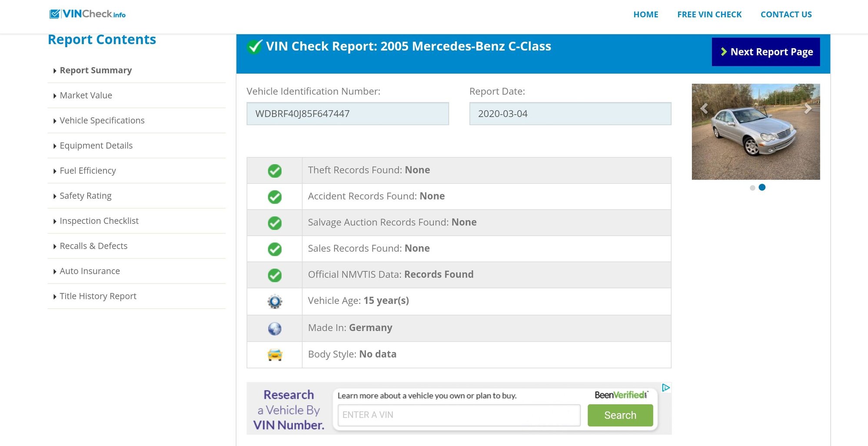Click the green check beside Salvage Auction Records
868x446 pixels.
[x=275, y=223]
